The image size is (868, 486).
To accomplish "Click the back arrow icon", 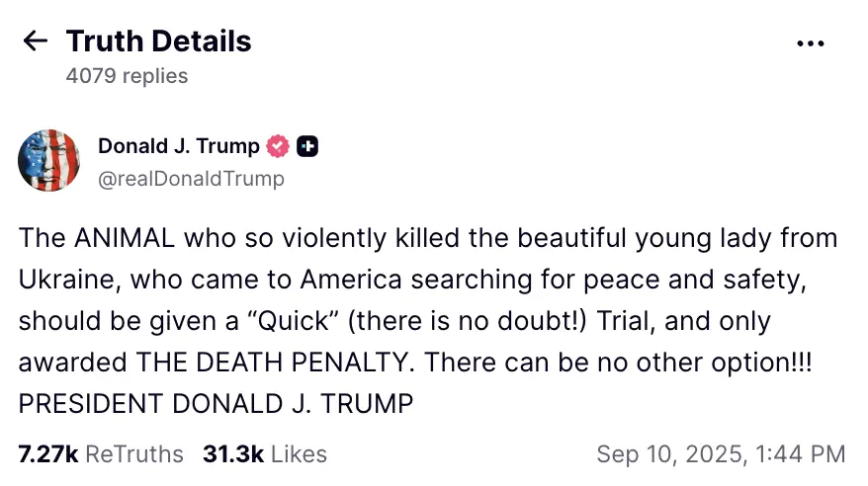I will [x=36, y=40].
